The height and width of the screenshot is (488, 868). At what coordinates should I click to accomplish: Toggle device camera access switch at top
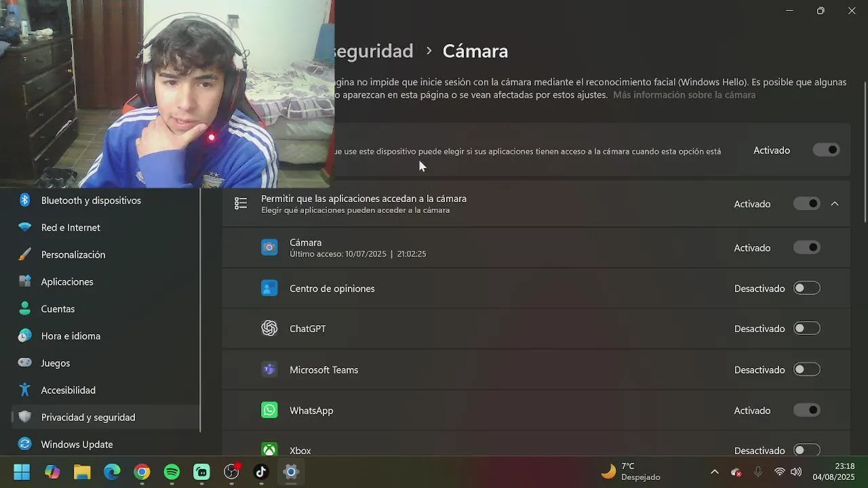point(826,150)
